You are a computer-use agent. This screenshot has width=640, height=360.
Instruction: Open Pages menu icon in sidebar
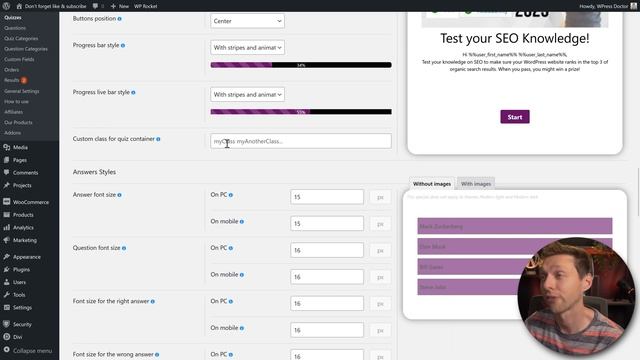[x=7, y=160]
